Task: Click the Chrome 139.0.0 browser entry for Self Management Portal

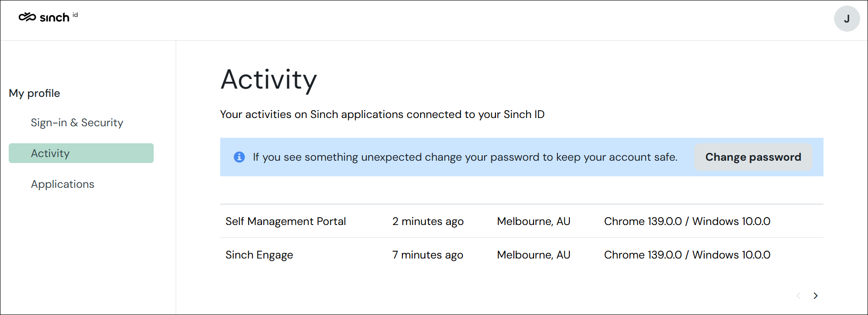Action: (x=687, y=221)
